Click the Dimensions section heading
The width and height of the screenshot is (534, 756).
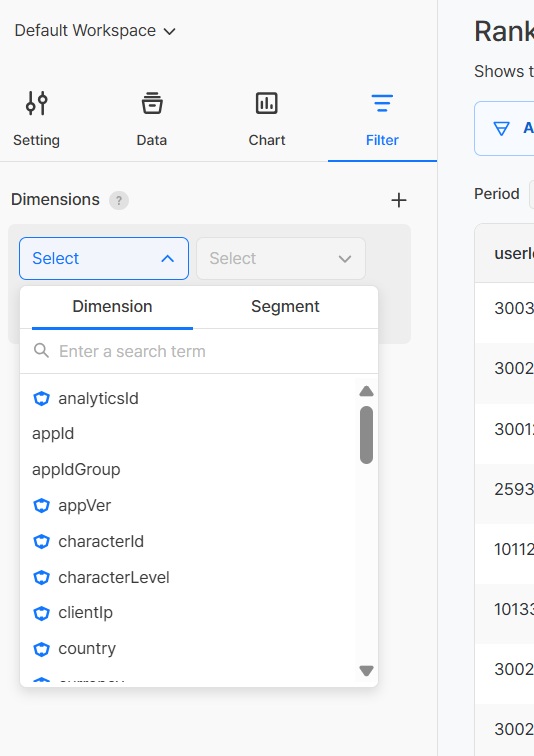[55, 200]
